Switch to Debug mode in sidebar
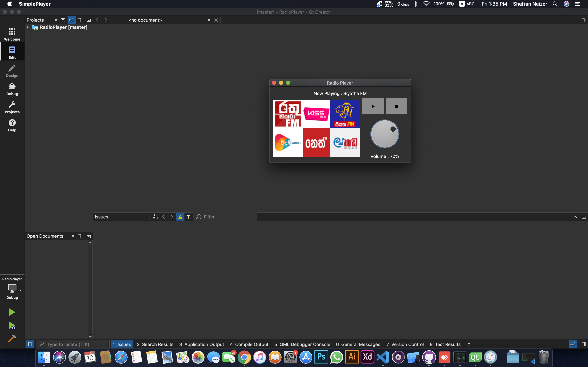 pyautogui.click(x=12, y=89)
